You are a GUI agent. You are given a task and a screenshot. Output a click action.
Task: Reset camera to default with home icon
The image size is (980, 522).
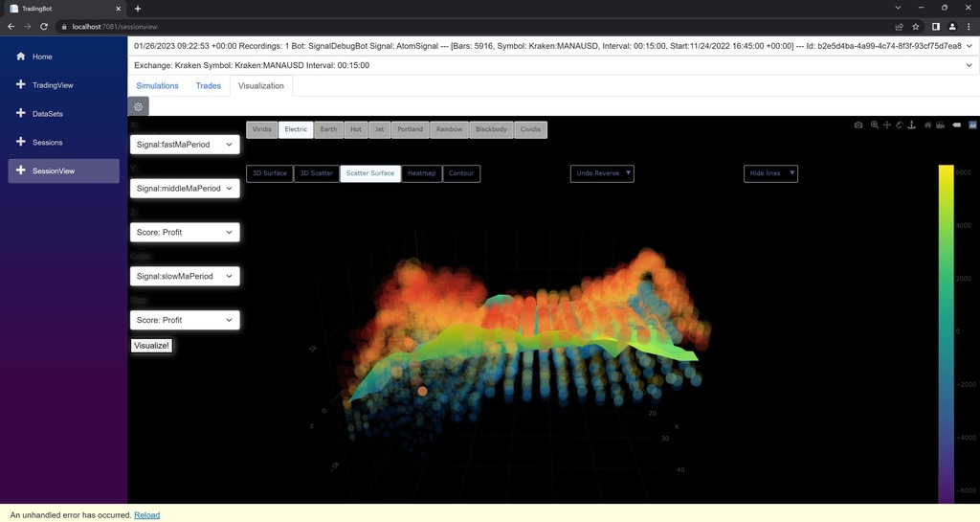pos(927,125)
